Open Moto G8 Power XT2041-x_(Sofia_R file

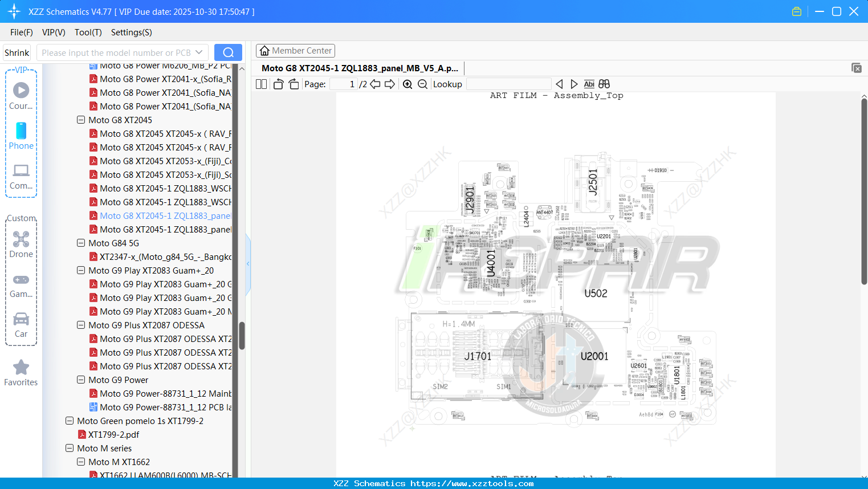pyautogui.click(x=165, y=79)
